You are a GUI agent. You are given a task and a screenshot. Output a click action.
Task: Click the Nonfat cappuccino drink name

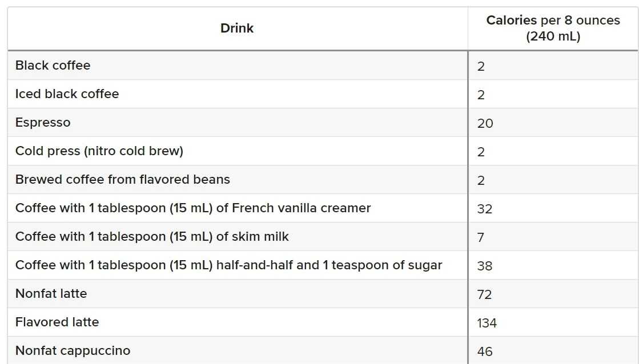click(73, 351)
